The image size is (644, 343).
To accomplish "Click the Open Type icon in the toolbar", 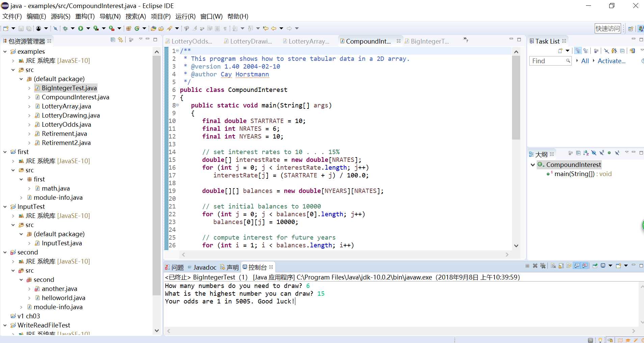I will point(154,28).
